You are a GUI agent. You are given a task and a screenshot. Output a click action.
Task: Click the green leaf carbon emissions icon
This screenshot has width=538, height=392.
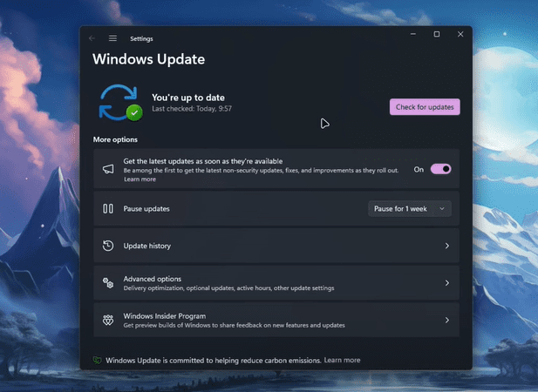click(97, 360)
